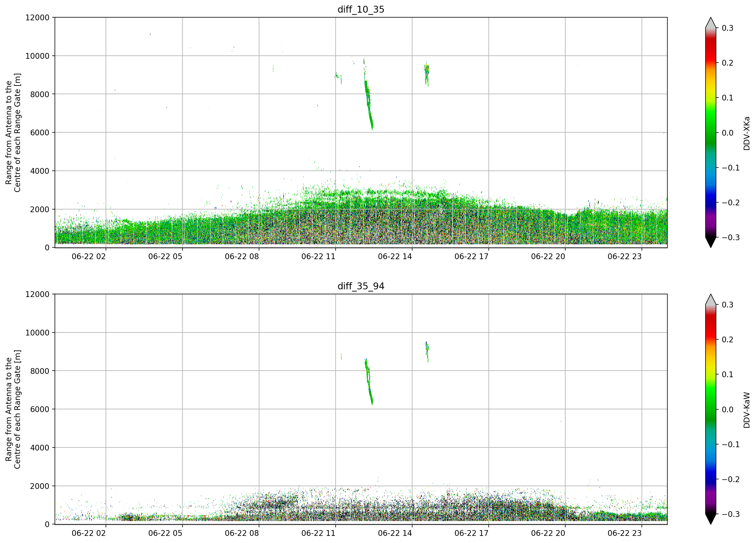756x543 pixels.
Task: Click the 06-22 20 x-axis label in the top plot
Action: [548, 256]
